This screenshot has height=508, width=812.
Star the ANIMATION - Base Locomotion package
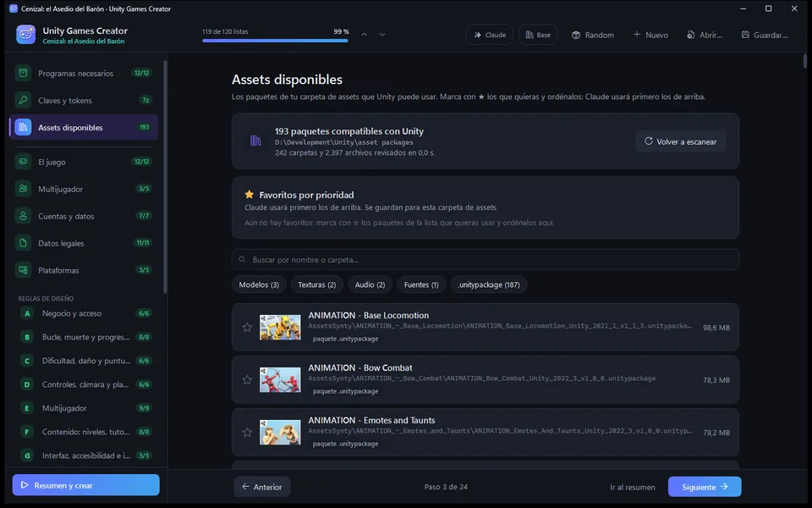[x=247, y=327]
